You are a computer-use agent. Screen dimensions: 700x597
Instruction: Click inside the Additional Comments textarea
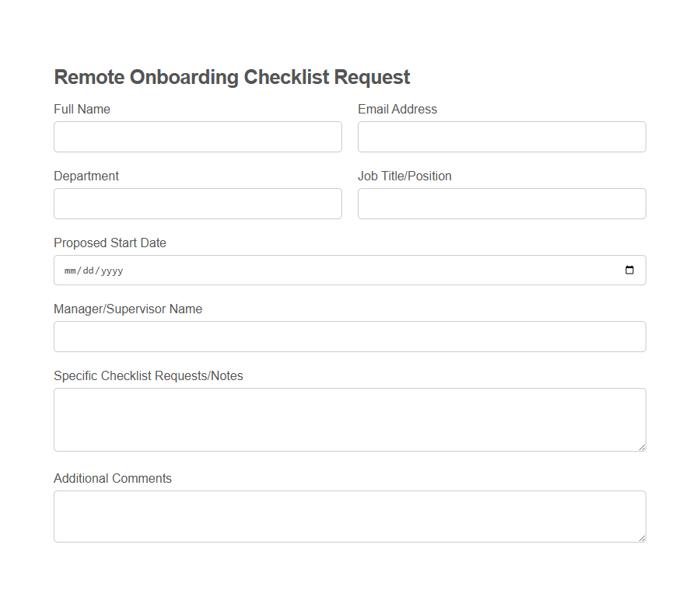click(349, 515)
